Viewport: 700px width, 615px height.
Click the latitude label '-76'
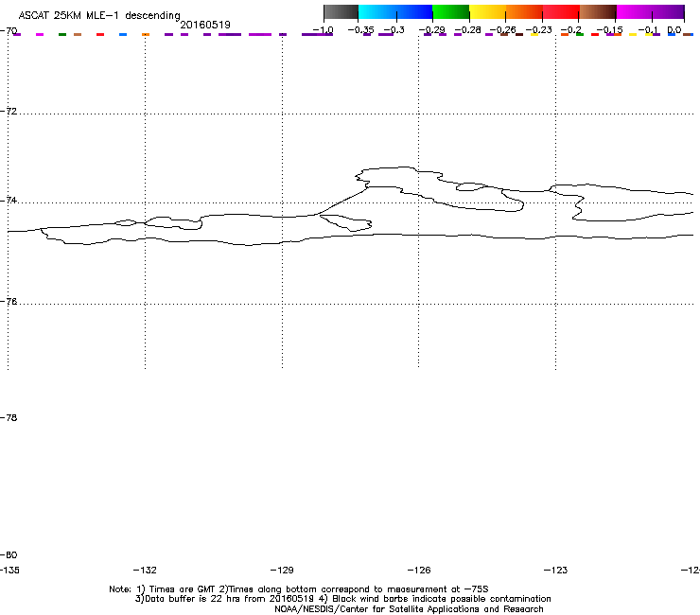tap(9, 302)
